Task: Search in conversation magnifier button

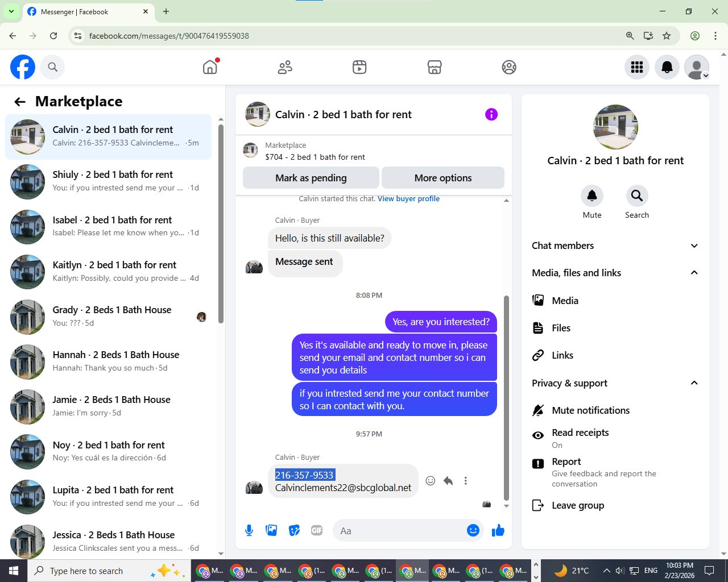Action: click(637, 196)
